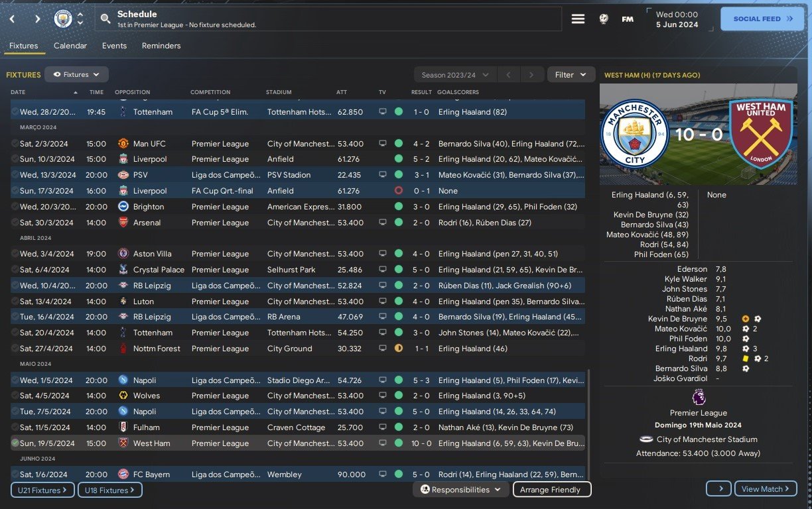This screenshot has height=509, width=812.
Task: Go to previous season with left chevron
Action: click(x=509, y=75)
